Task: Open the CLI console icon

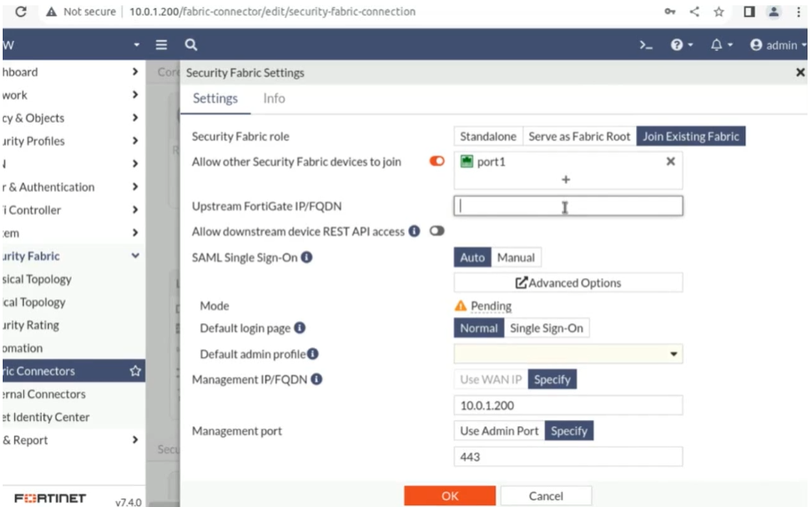Action: [646, 45]
